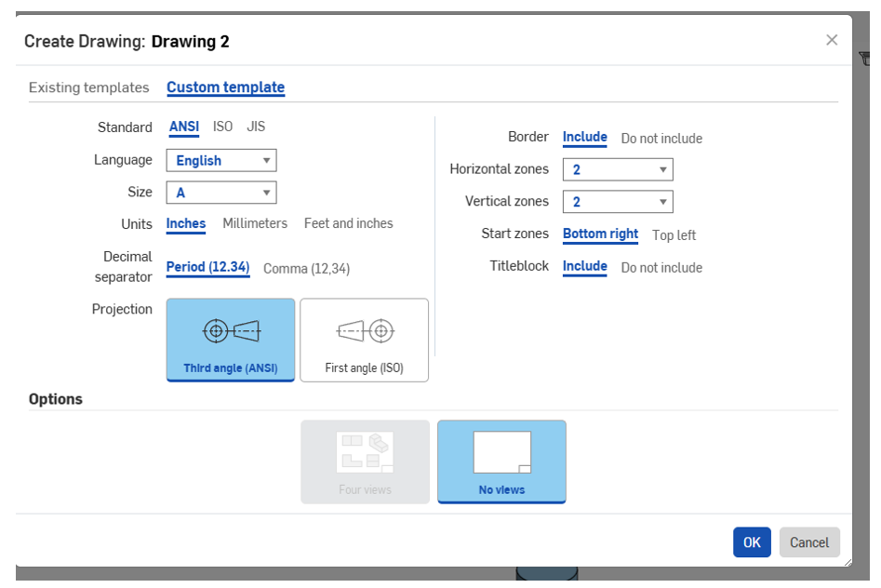Switch to the Existing templates tab

point(88,87)
